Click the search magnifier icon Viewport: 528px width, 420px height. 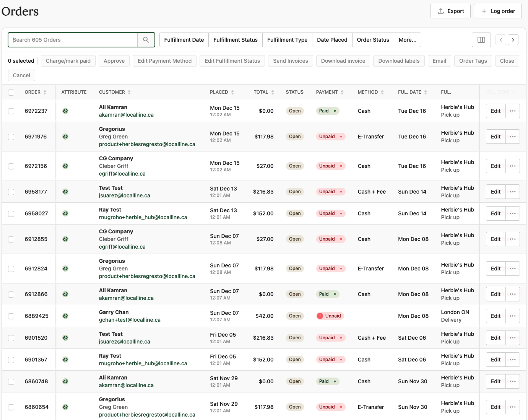(146, 40)
